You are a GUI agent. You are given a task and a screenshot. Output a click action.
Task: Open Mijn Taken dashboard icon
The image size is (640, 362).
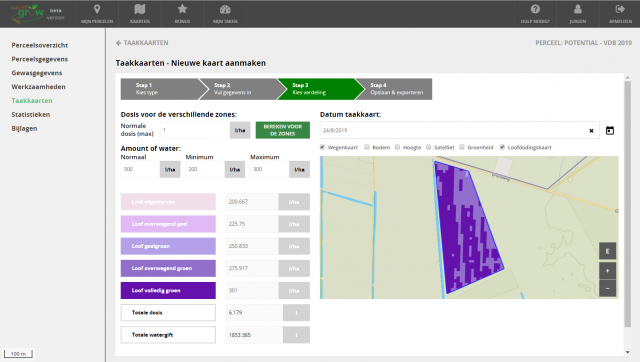tap(225, 9)
